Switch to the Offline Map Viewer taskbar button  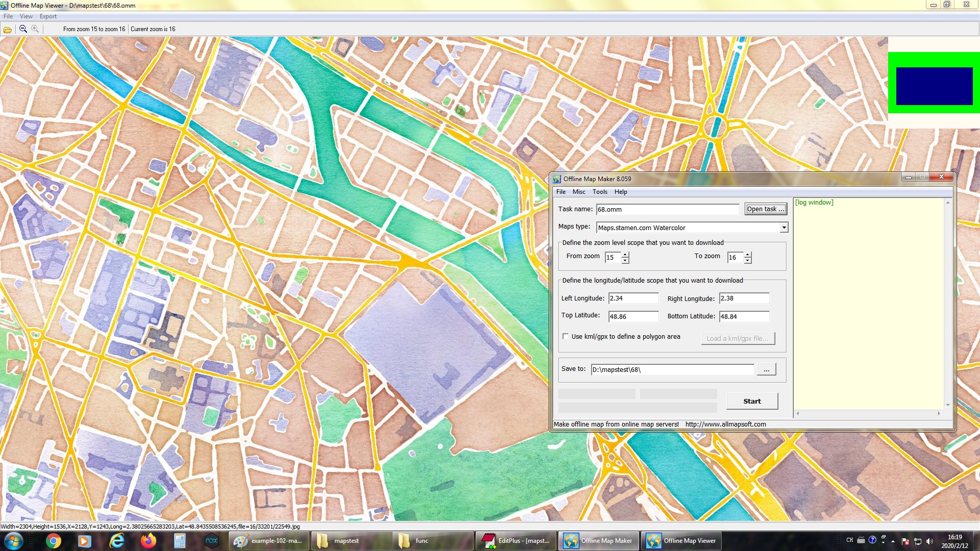click(681, 541)
